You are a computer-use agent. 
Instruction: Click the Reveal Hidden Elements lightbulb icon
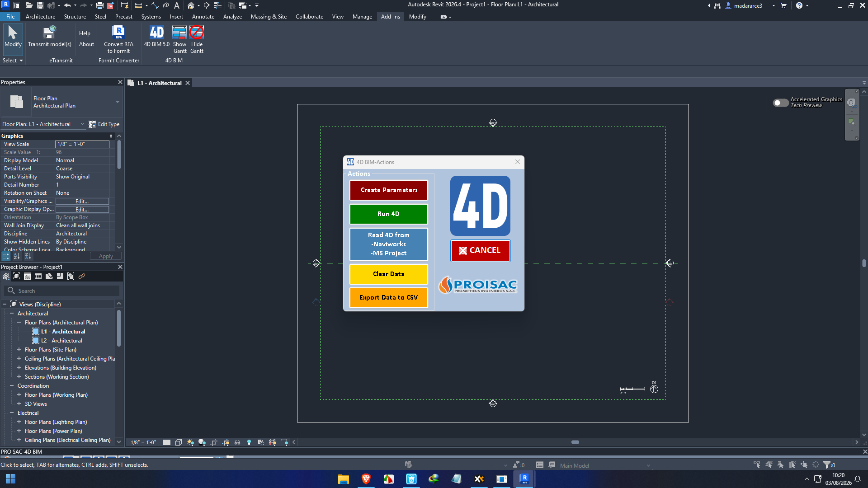tap(249, 442)
